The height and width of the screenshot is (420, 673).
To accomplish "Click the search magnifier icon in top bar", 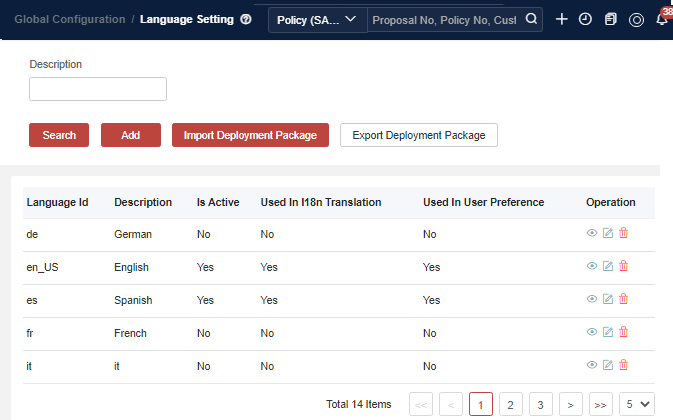I will pos(532,19).
